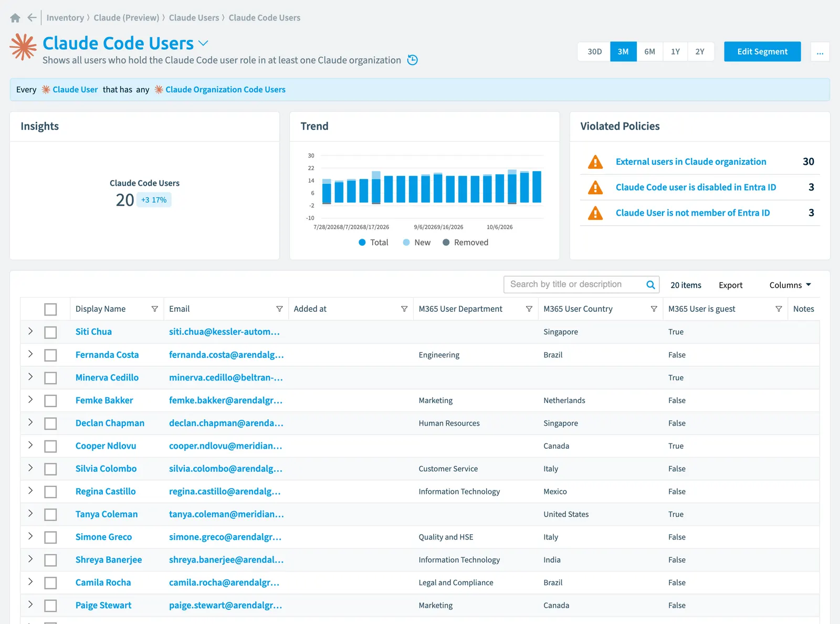Open M365 User Country filter icon

pos(654,309)
